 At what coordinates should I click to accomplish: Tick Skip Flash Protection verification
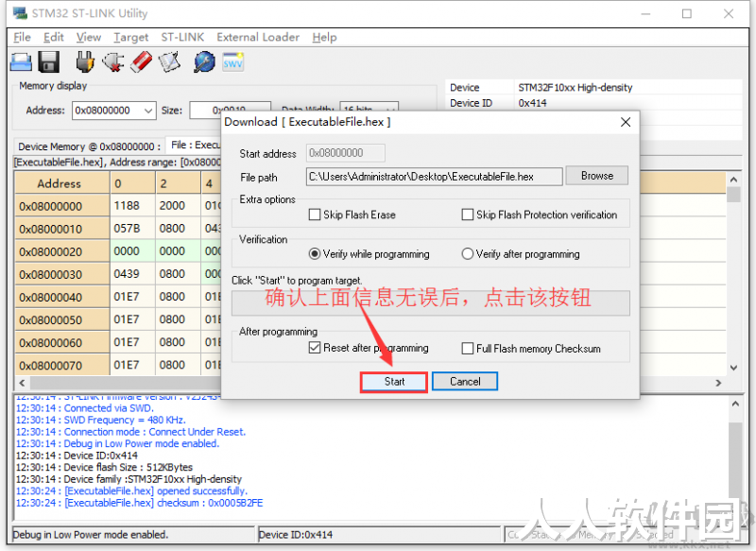467,215
